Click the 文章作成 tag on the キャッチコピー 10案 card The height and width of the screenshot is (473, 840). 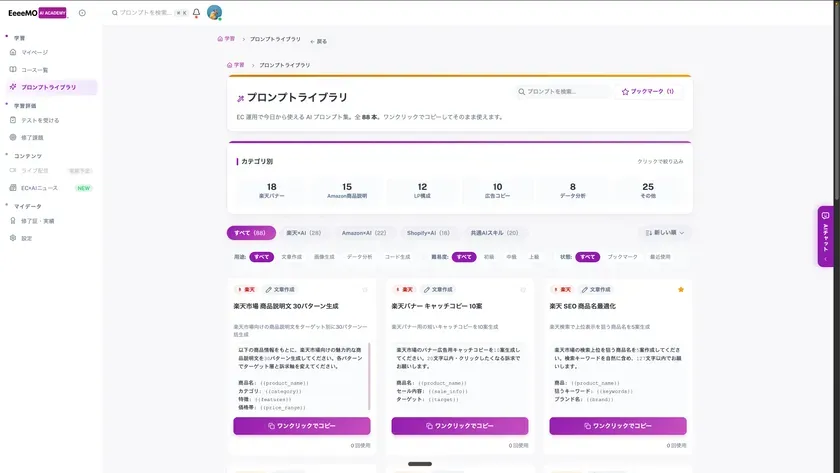point(438,289)
